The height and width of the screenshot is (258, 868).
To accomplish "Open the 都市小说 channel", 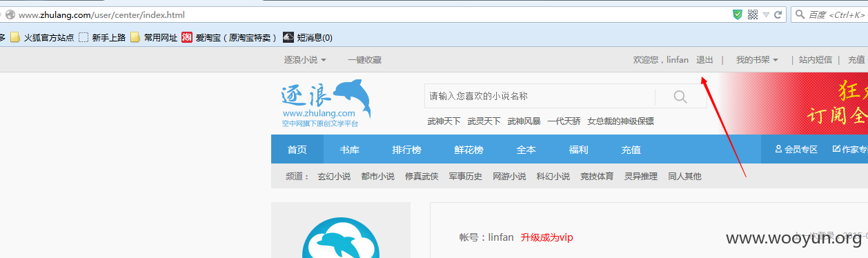I will [377, 177].
